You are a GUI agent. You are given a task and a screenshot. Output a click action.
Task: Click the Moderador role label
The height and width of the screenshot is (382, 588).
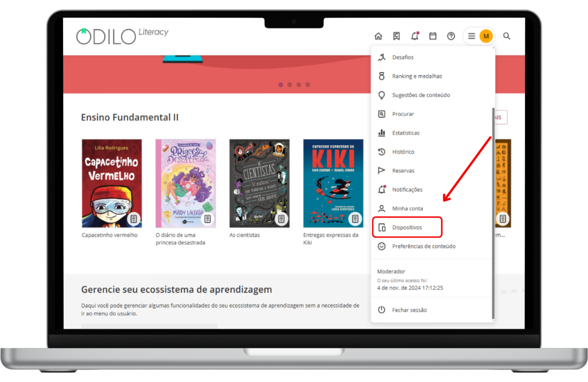(391, 271)
